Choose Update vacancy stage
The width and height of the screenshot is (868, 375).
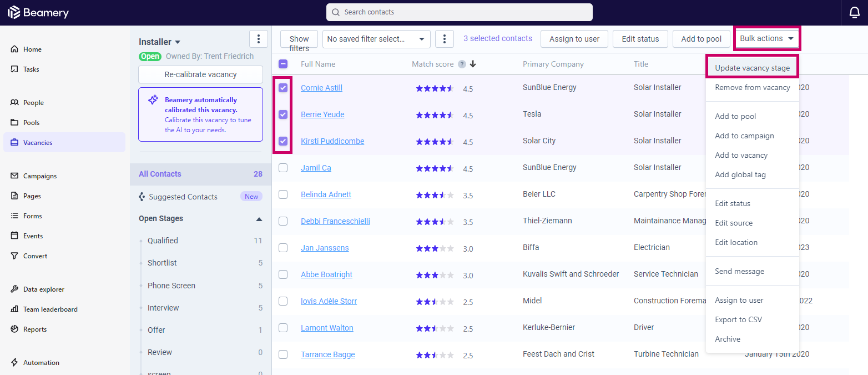pyautogui.click(x=752, y=68)
